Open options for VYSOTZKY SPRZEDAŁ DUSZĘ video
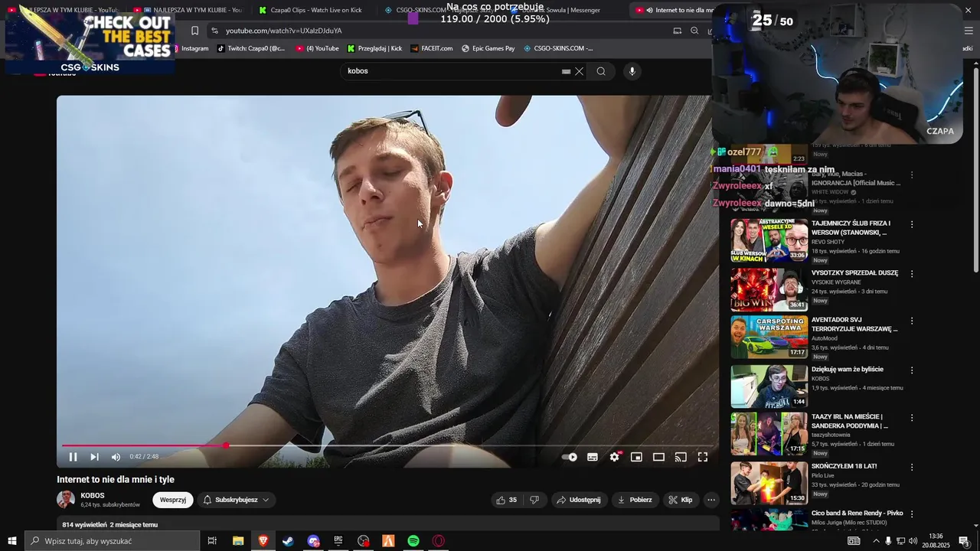The image size is (980, 551). pyautogui.click(x=912, y=273)
